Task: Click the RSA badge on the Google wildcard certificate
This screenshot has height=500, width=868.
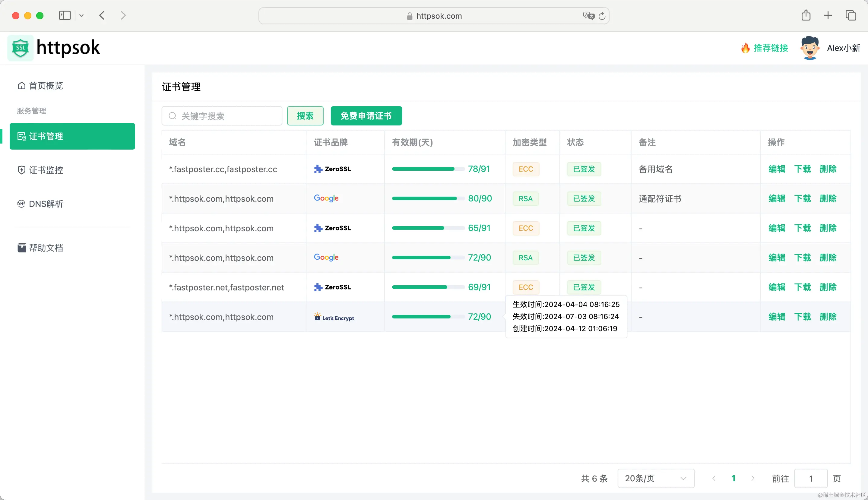Action: pyautogui.click(x=525, y=198)
